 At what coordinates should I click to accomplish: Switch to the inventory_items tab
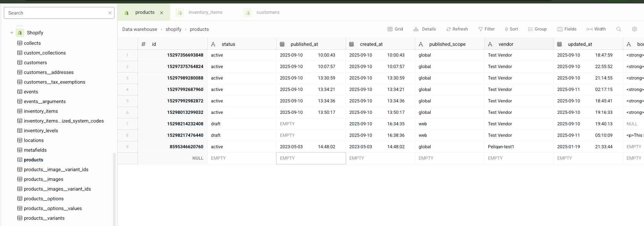[x=205, y=12]
